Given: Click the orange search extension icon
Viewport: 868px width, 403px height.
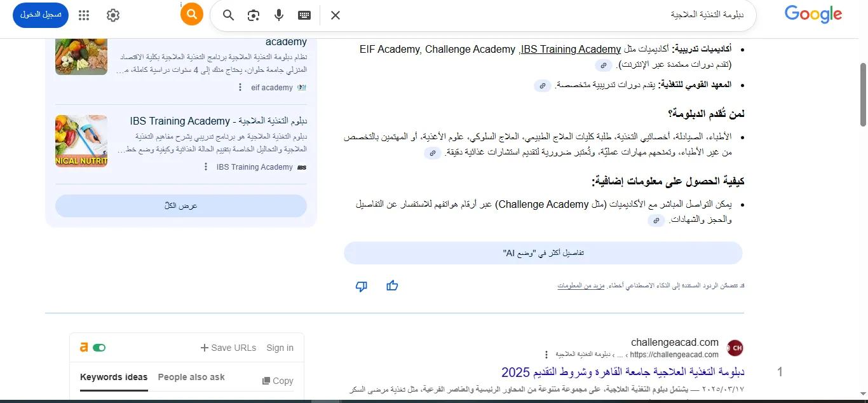Looking at the screenshot, I should point(191,15).
